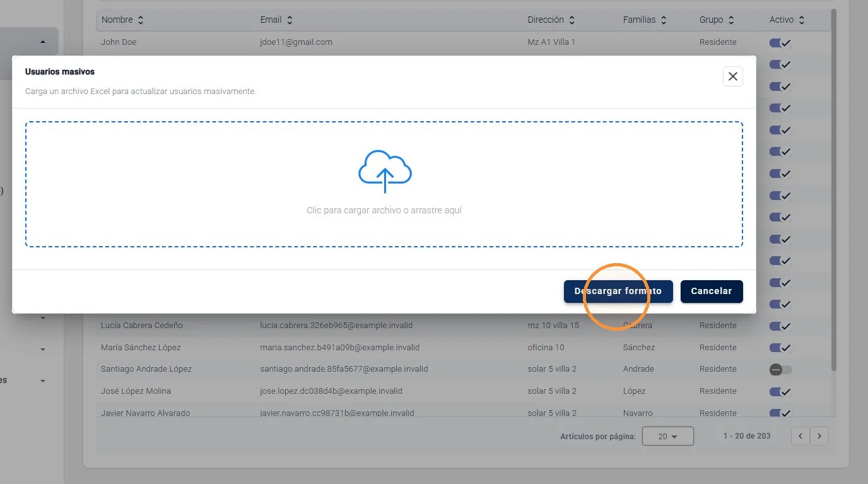Click José López Molina's email address
Image resolution: width=868 pixels, height=484 pixels.
point(331,391)
